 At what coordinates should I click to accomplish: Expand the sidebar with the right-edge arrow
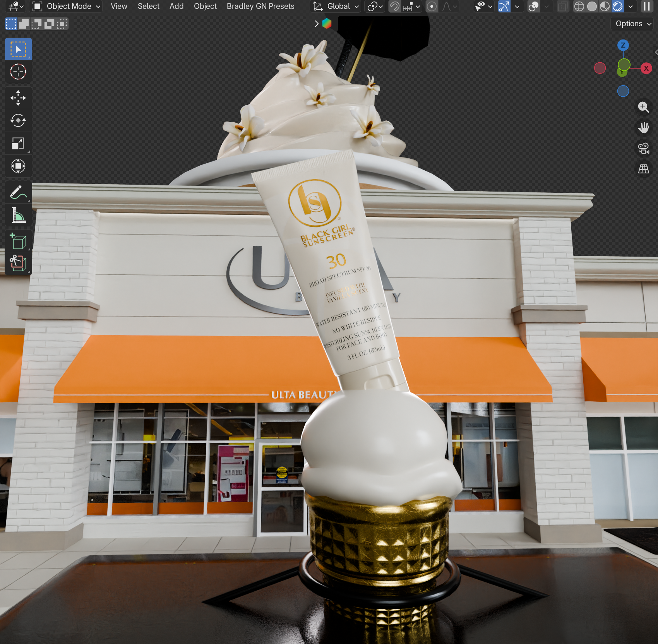coord(656,52)
